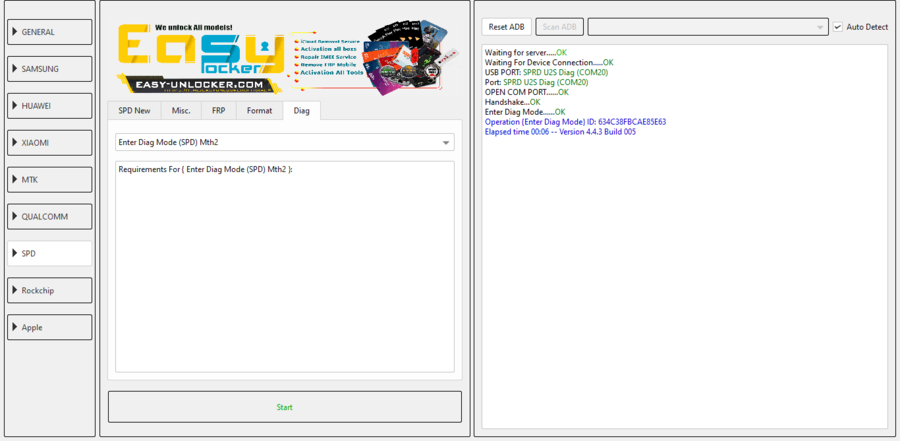
Task: Click the Easy Unlocker banner image
Action: tap(288, 58)
